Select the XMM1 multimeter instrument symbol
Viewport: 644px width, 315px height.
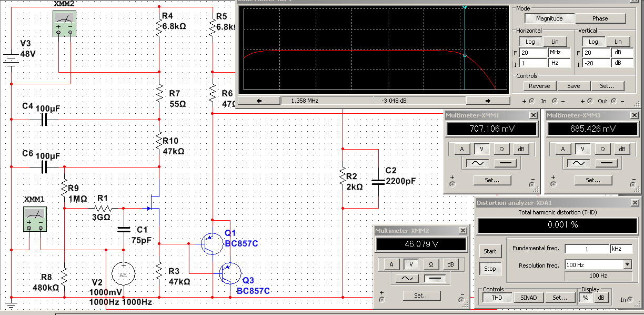point(35,219)
